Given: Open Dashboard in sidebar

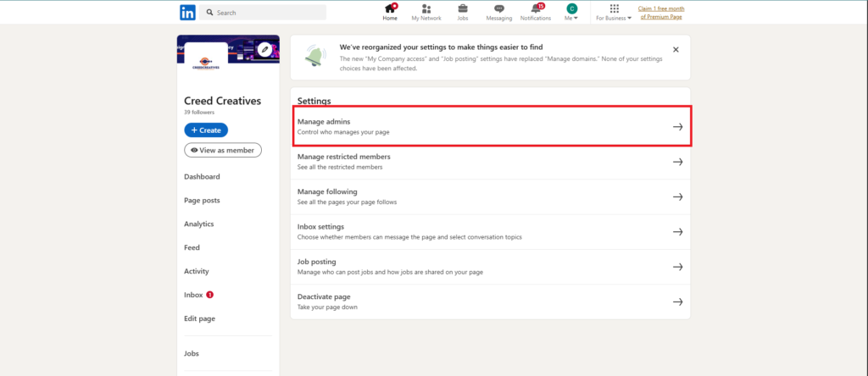Looking at the screenshot, I should [x=202, y=177].
